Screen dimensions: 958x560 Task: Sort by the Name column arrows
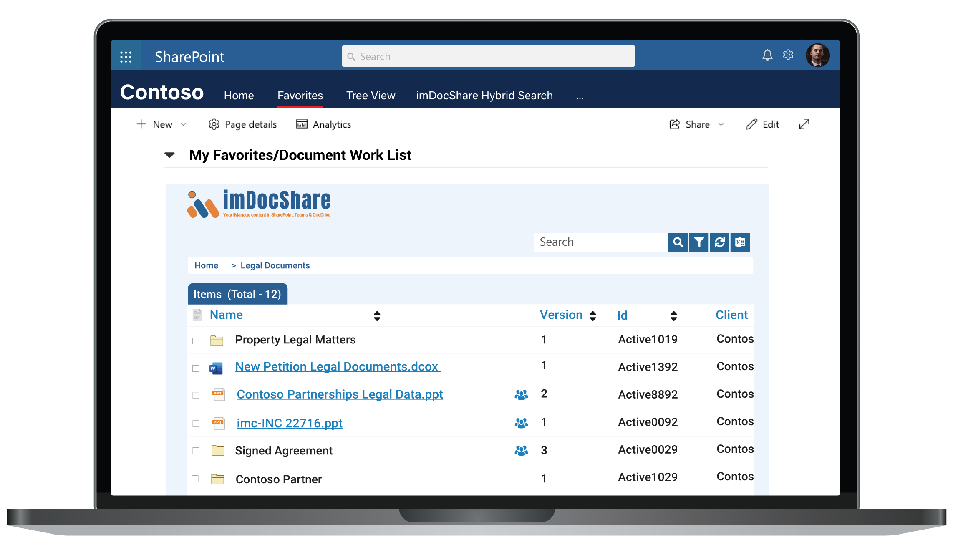coord(377,316)
